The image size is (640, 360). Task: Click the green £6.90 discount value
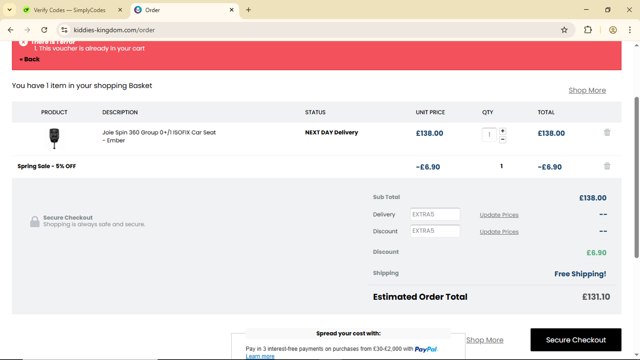pos(596,253)
